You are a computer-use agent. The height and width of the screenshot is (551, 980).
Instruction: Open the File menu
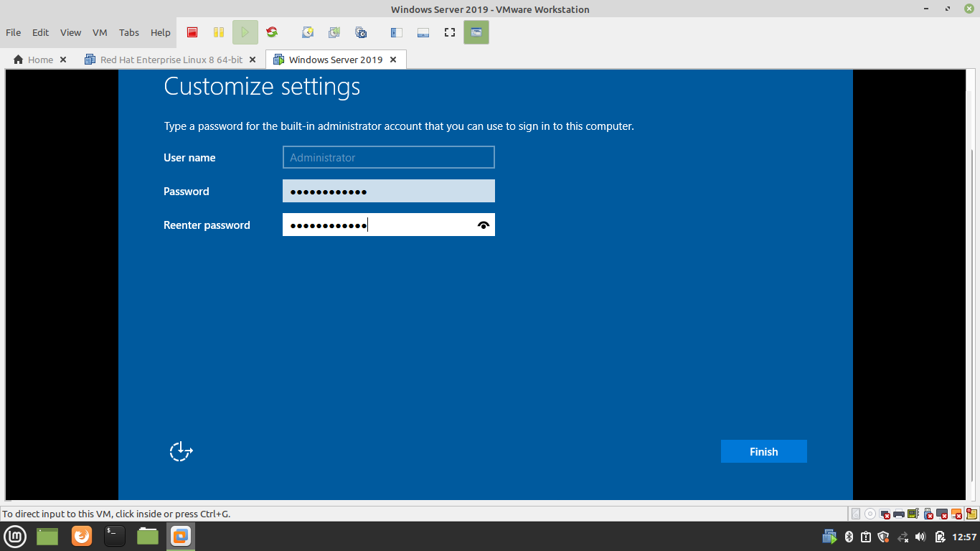coord(13,32)
